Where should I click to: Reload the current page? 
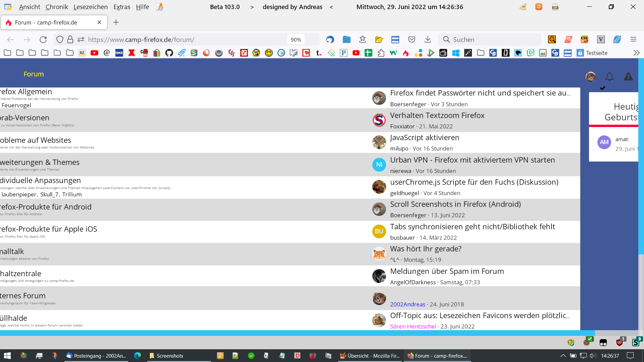[x=43, y=40]
